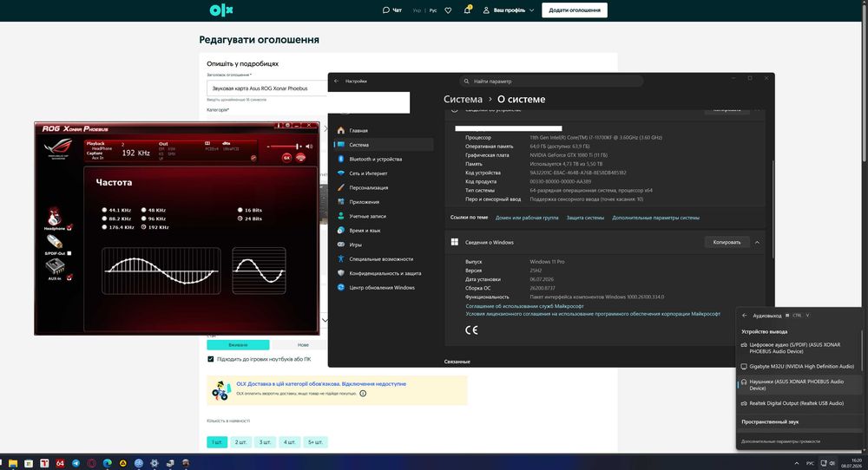Select the 48 KHz sample rate

(154, 210)
